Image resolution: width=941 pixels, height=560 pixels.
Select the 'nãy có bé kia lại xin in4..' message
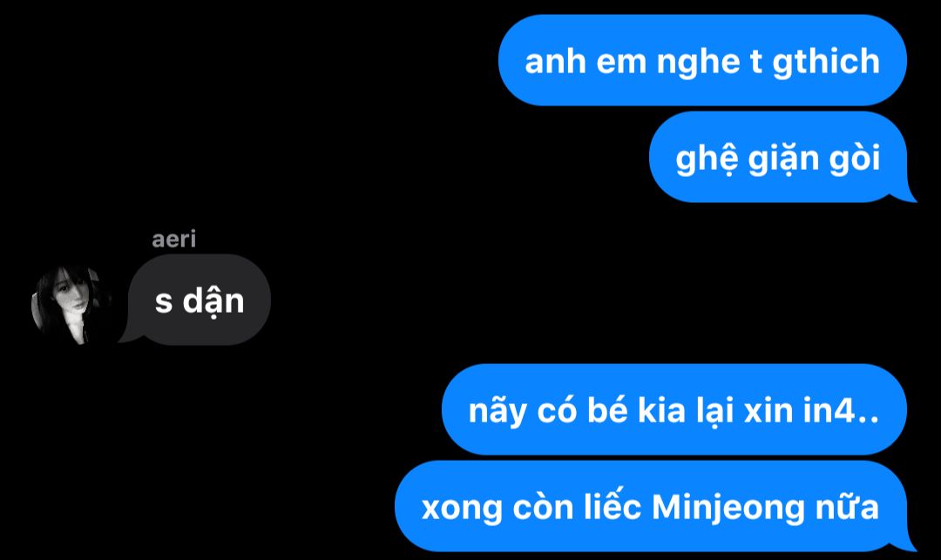coord(674,409)
